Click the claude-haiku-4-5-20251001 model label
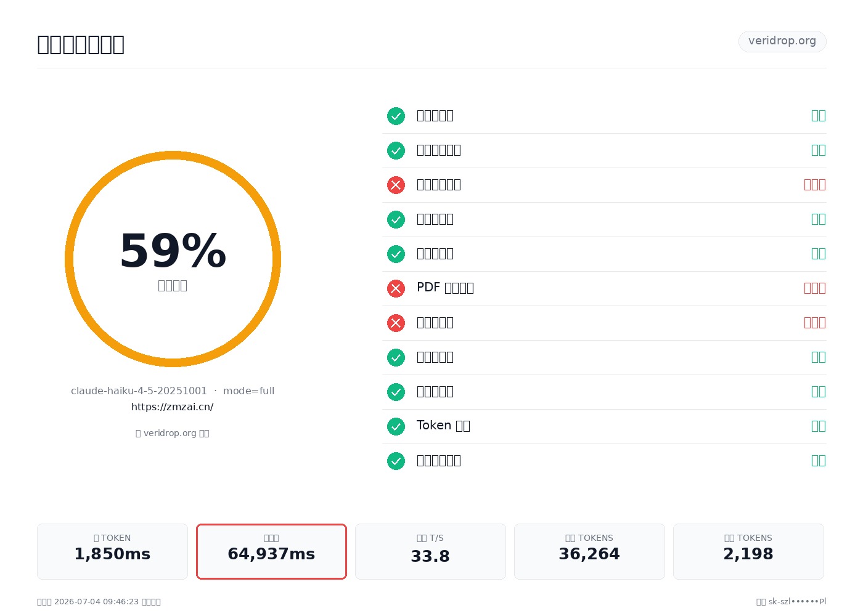This screenshot has height=616, width=863. 139,391
